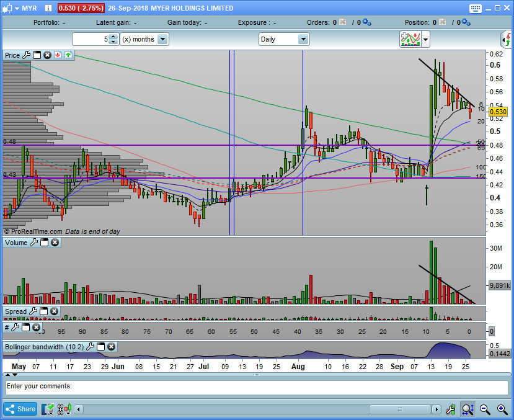Click the 9,891k volume axis value
This screenshot has width=514, height=420.
[x=500, y=285]
